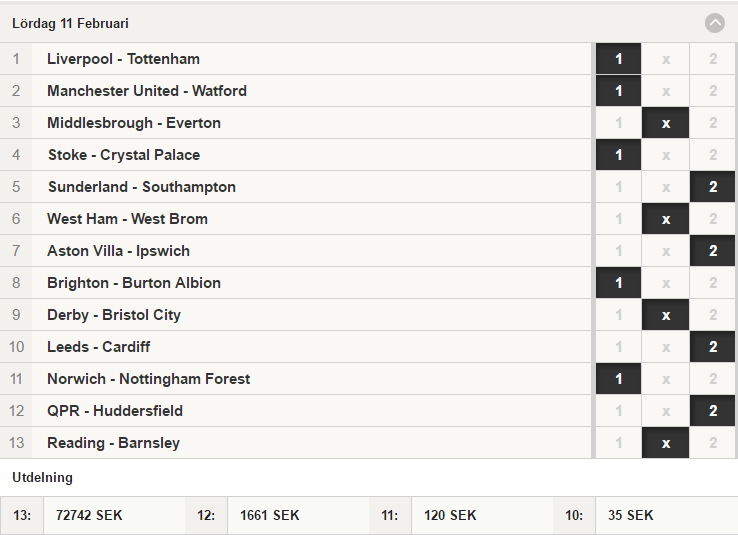
Task: Toggle x for Derby - Bristol City
Action: pyautogui.click(x=666, y=315)
